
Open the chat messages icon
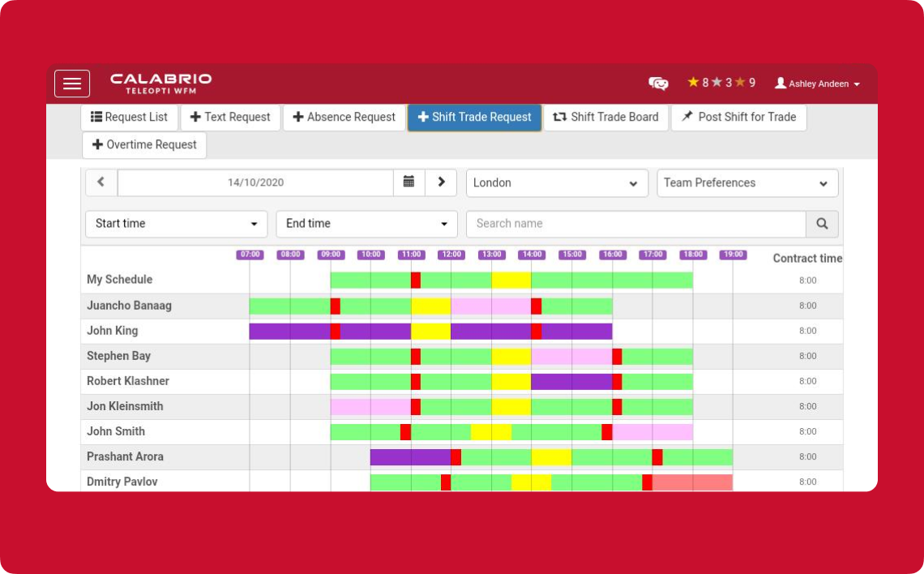658,84
